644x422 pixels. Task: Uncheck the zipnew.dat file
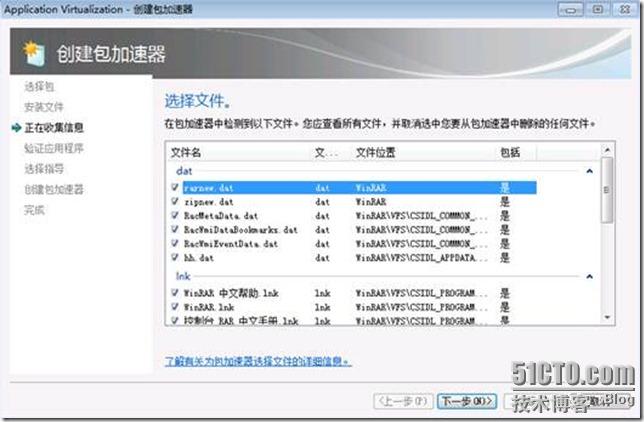click(x=175, y=201)
